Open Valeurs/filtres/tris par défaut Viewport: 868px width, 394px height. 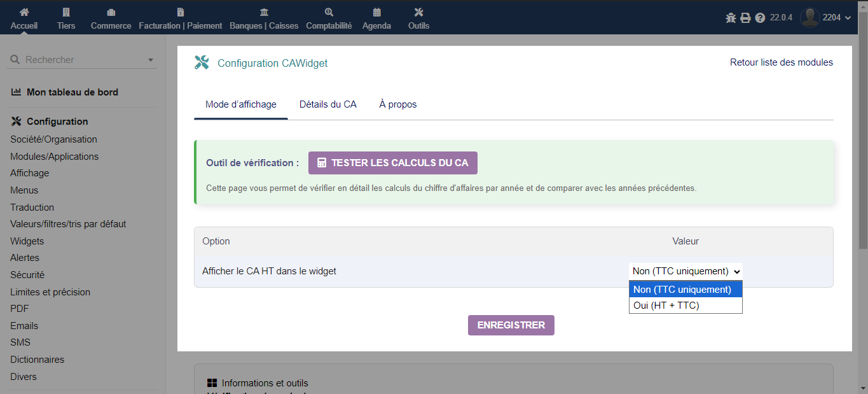point(68,224)
